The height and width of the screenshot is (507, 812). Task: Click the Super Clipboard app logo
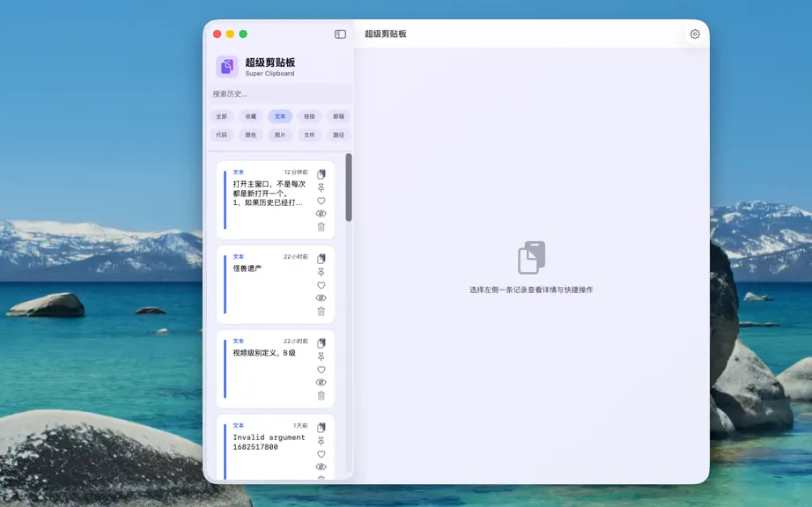coord(227,66)
